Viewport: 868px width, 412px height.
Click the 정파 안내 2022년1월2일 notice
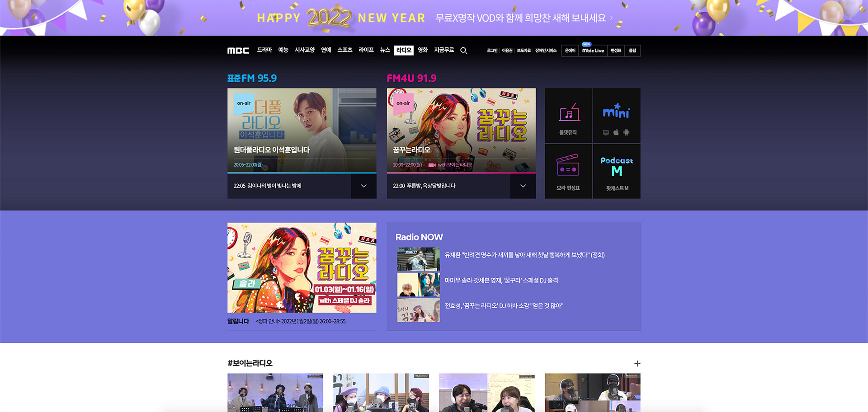[x=300, y=322]
